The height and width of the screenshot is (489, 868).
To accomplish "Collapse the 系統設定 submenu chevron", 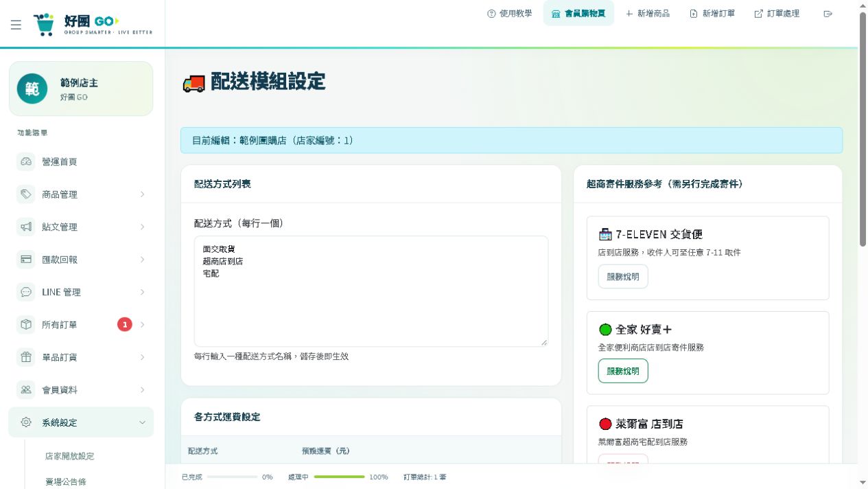I will tap(142, 422).
